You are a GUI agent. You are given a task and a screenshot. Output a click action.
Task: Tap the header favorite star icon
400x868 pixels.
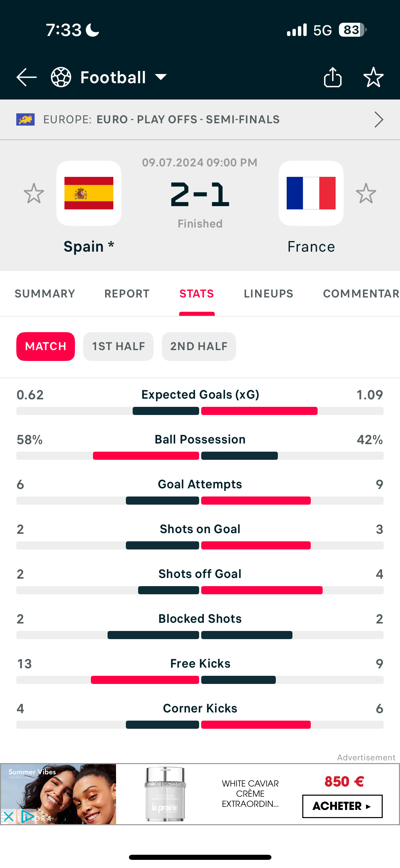[x=373, y=77]
